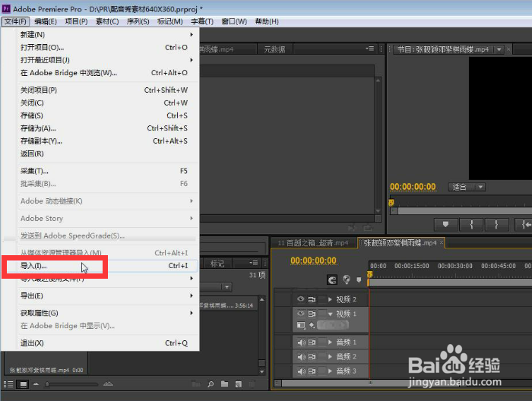Mute the 音频 3 track speaker icon

(x=301, y=371)
